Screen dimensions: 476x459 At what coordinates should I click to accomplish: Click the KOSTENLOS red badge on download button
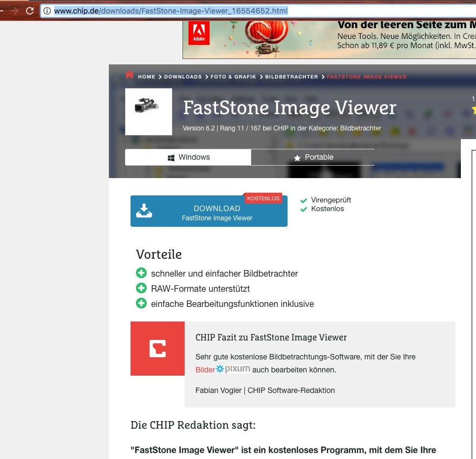tap(263, 199)
